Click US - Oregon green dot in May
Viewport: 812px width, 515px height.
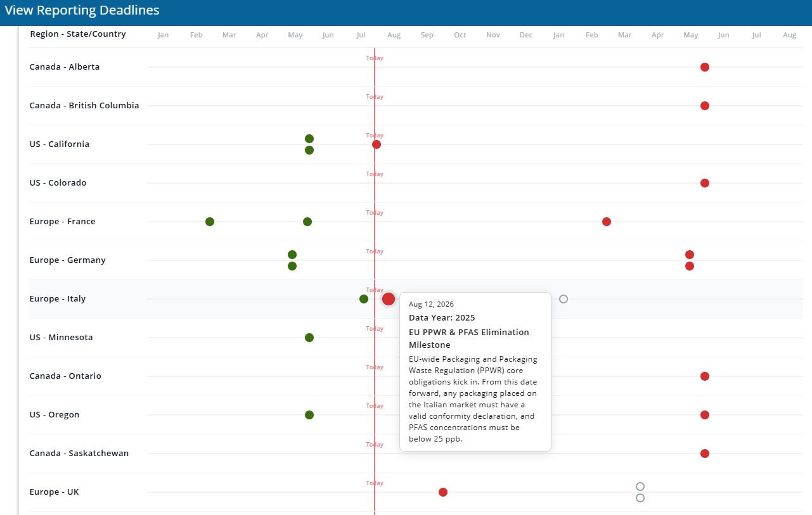pos(309,415)
